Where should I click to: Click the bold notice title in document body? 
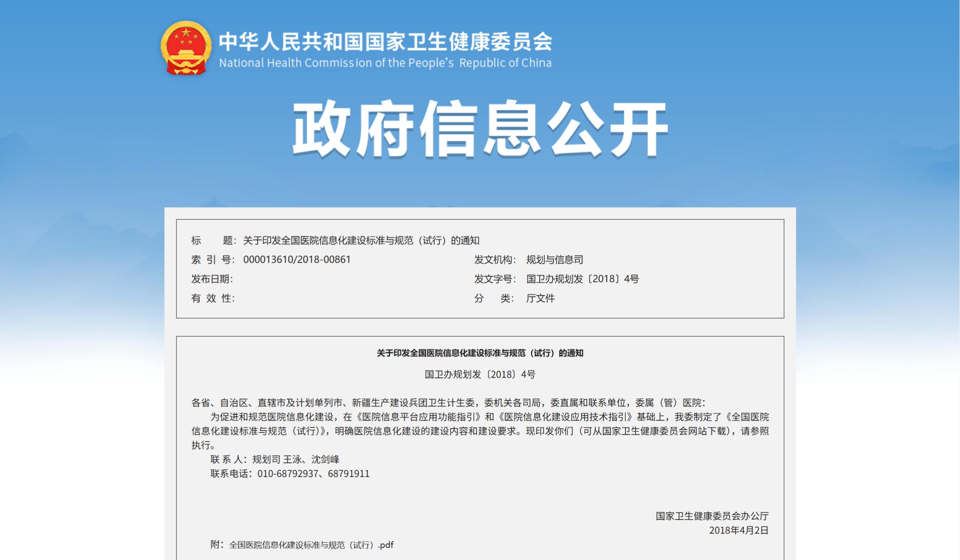[x=480, y=353]
